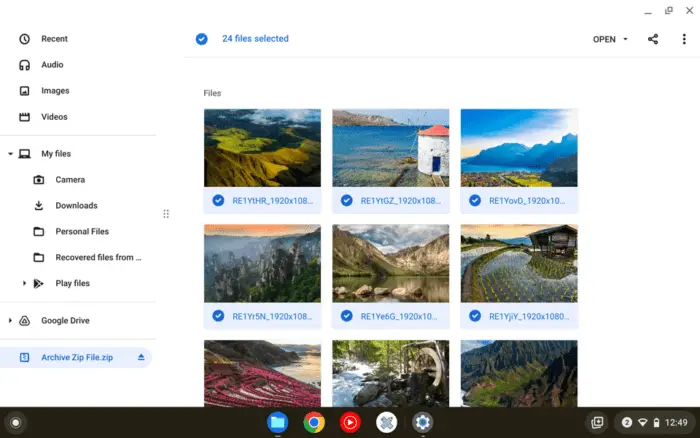
Task: Click the My files laptop icon
Action: click(25, 154)
